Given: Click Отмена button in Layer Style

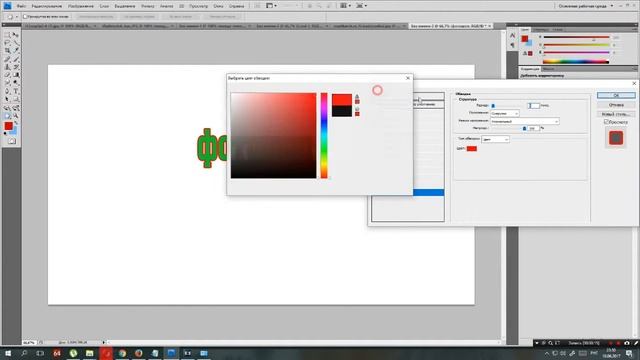Looking at the screenshot, I should (x=616, y=105).
